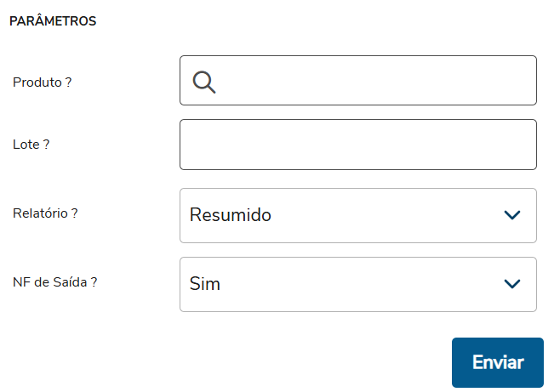Viewport: 554px width, 392px height.
Task: Click the "Lote ?" label
Action: 31,145
